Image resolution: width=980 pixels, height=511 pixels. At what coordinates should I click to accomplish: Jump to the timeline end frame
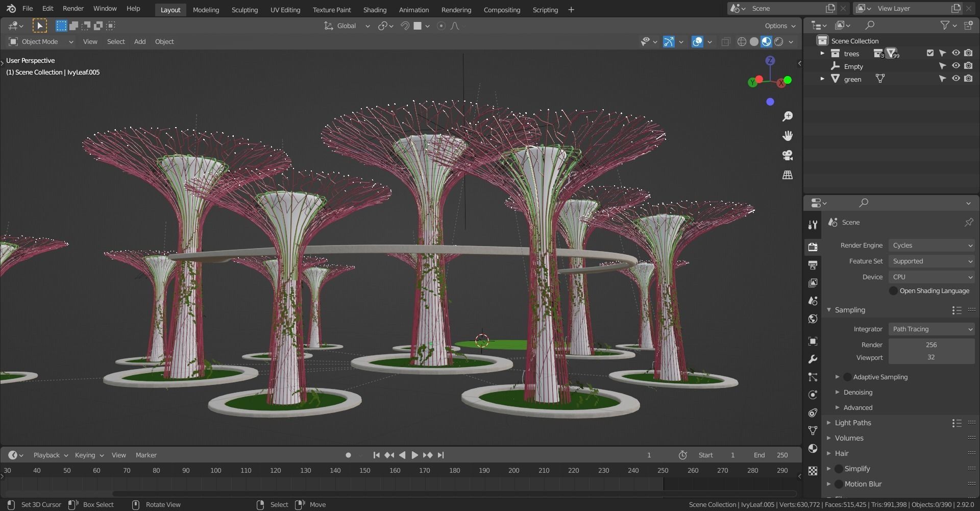440,455
